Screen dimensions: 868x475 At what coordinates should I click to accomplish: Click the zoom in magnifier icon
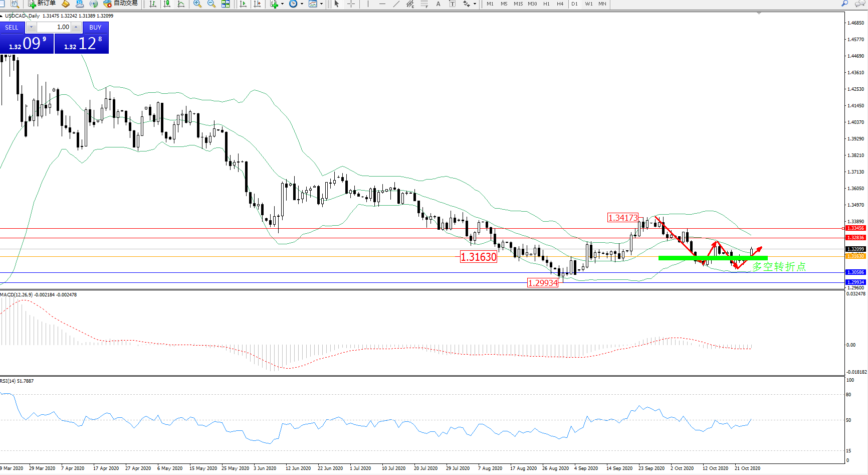point(197,4)
